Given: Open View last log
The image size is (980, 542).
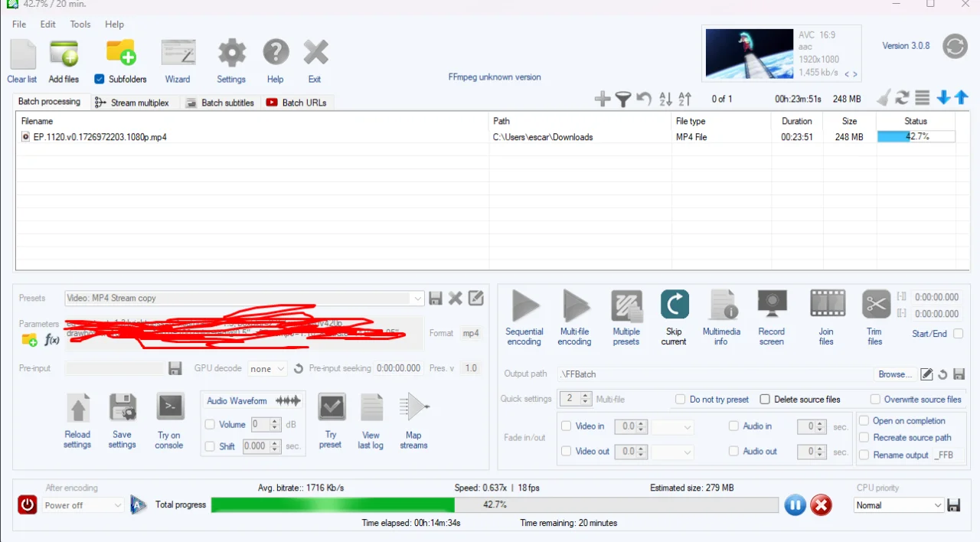Looking at the screenshot, I should [x=371, y=407].
